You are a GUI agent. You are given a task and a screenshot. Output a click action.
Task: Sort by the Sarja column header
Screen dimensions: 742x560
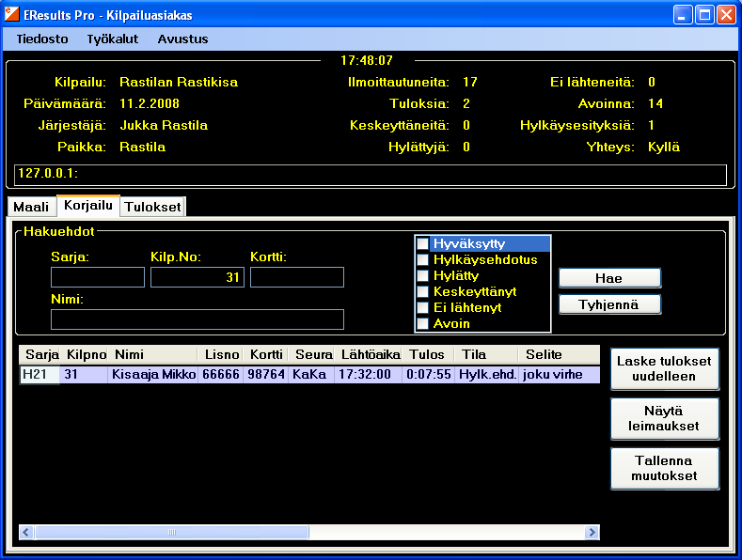pos(39,354)
